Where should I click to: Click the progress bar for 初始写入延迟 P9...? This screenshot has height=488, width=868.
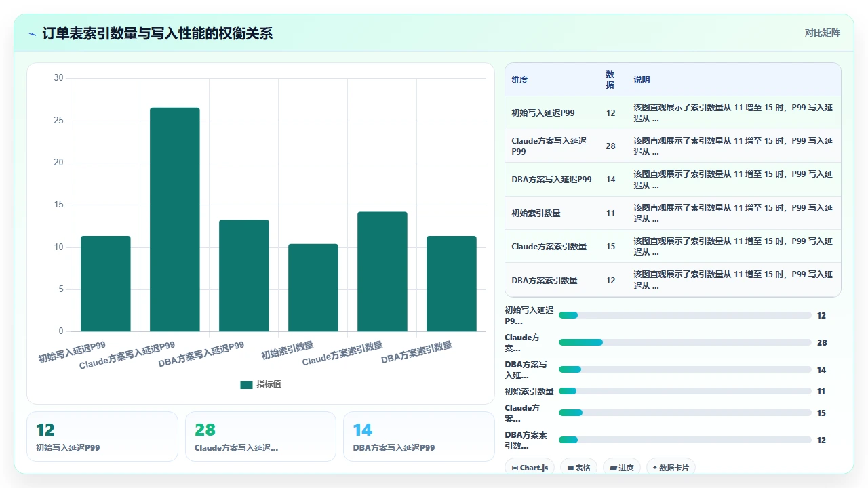685,315
